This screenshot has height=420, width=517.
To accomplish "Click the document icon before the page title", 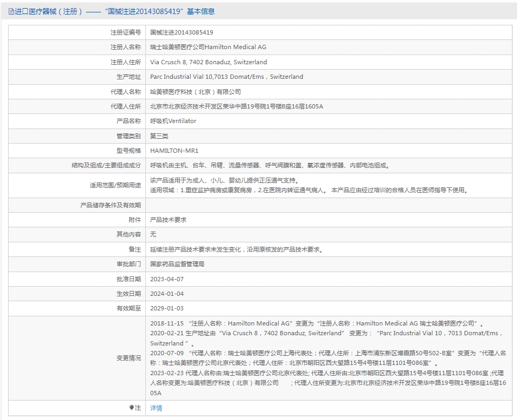I will click(x=11, y=11).
